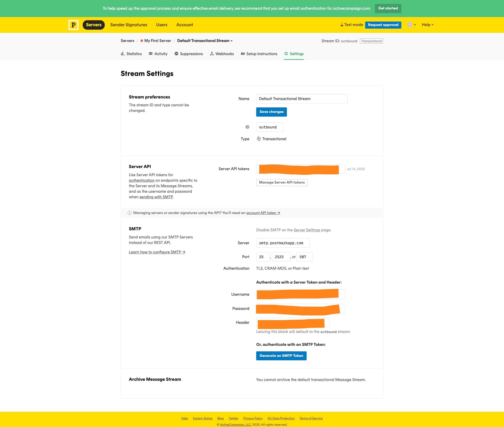The height and width of the screenshot is (427, 504).
Task: Click the Postmark logo icon
Action: point(73,25)
